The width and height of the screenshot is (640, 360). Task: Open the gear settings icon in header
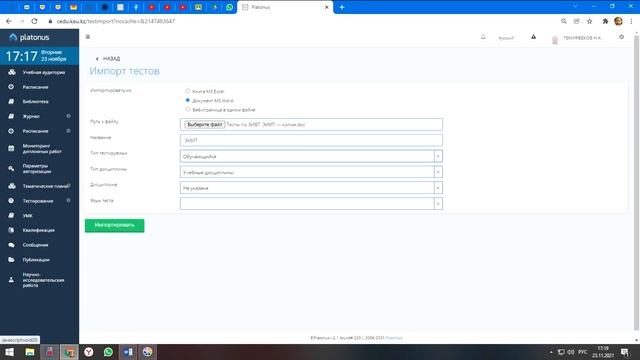pyautogui.click(x=621, y=37)
